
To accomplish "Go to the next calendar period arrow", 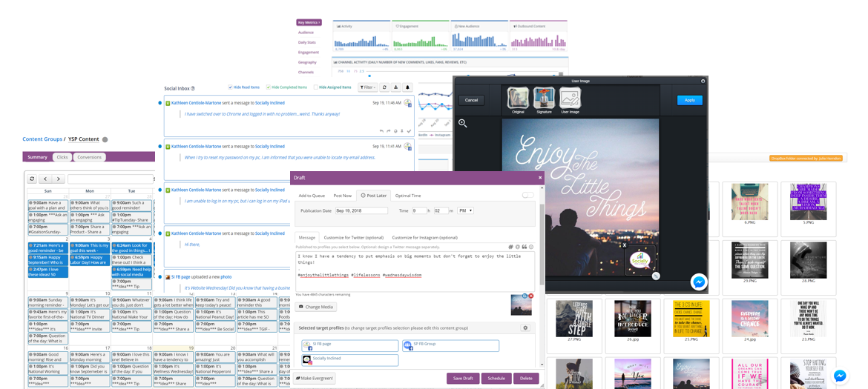I will pyautogui.click(x=57, y=179).
